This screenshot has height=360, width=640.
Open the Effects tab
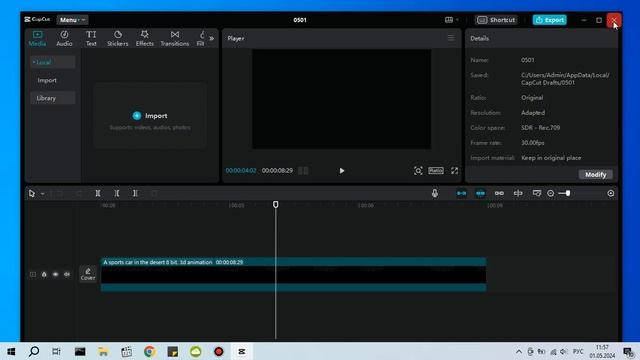click(144, 38)
